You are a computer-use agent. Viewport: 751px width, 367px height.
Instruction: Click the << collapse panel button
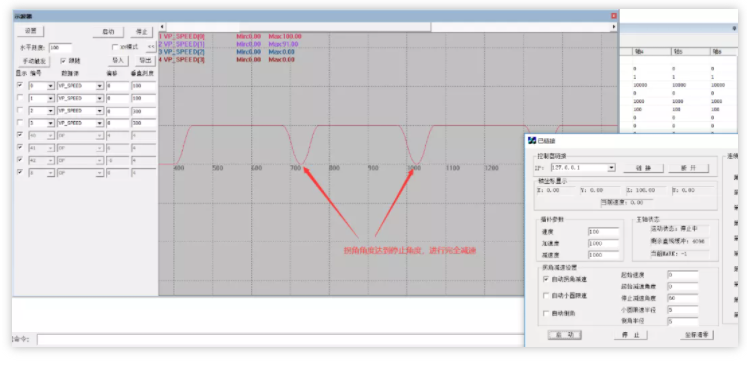click(x=151, y=47)
